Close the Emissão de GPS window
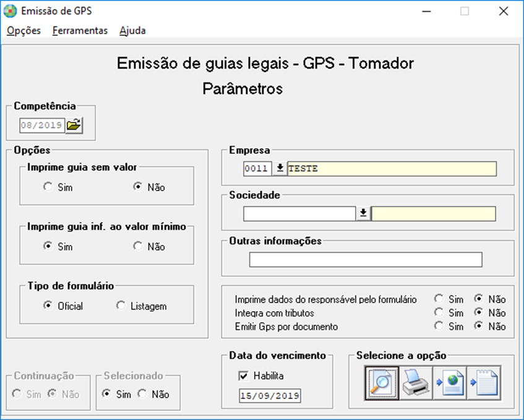 click(504, 11)
